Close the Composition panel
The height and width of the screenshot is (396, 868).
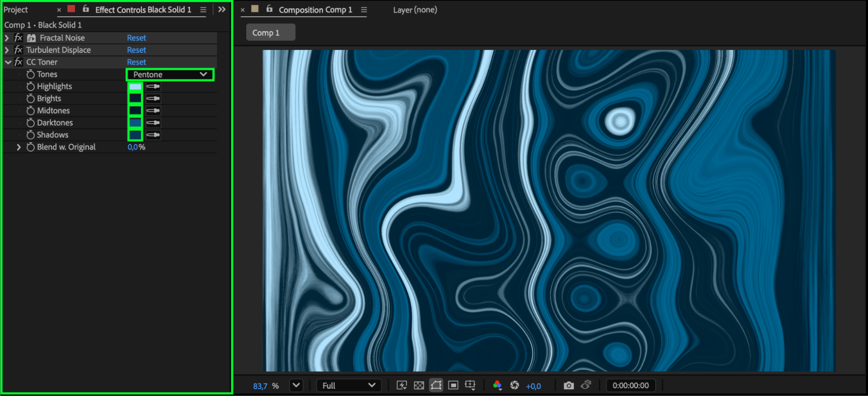243,10
